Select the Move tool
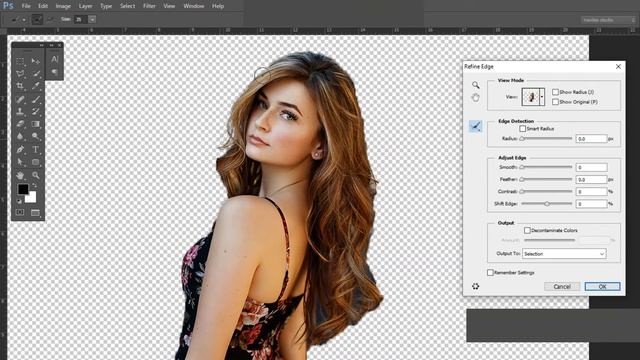Screen dimensions: 640x360 point(36,61)
